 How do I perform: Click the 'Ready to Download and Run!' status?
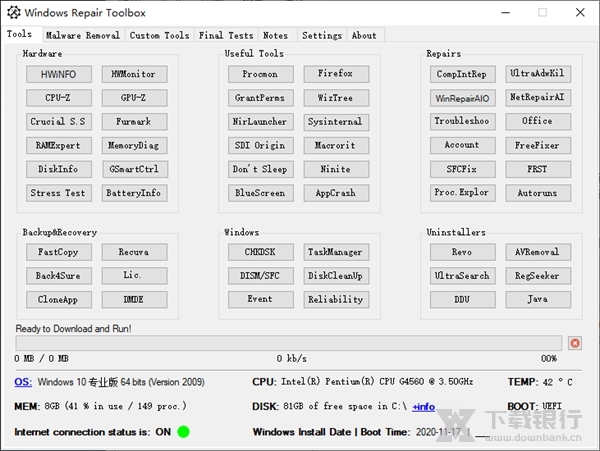(73, 329)
